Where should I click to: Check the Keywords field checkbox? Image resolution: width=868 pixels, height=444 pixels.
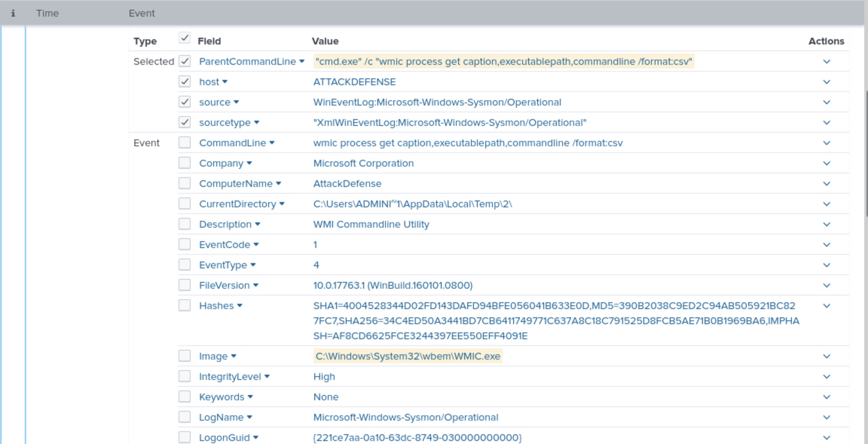click(184, 397)
